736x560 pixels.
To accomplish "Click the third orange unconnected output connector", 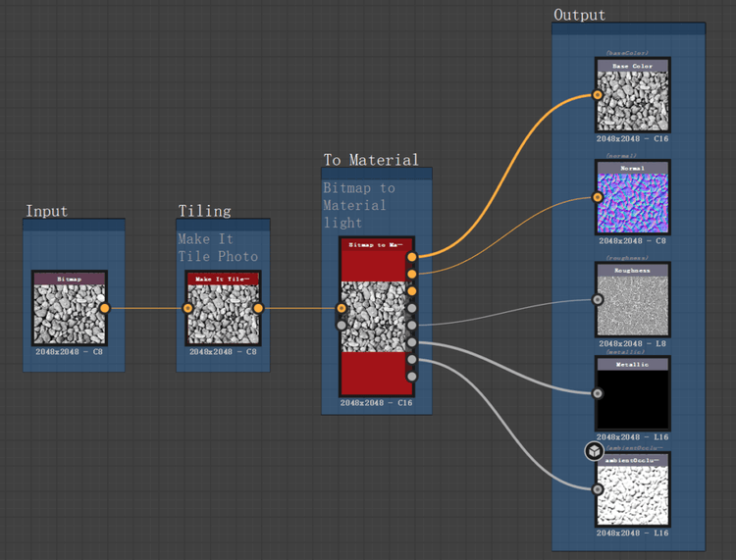I will tap(411, 291).
